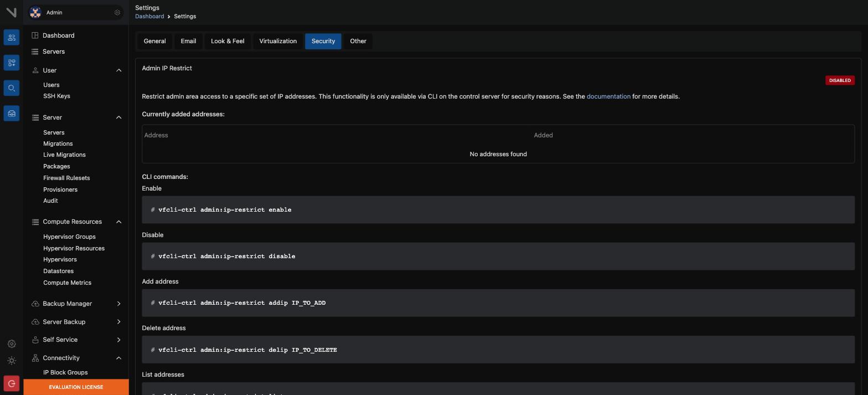Expand the Self Service arrow
This screenshot has width=868, height=395.
(x=118, y=340)
